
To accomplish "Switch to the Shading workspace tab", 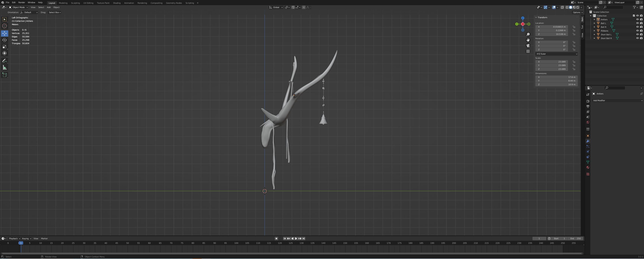I will (117, 3).
